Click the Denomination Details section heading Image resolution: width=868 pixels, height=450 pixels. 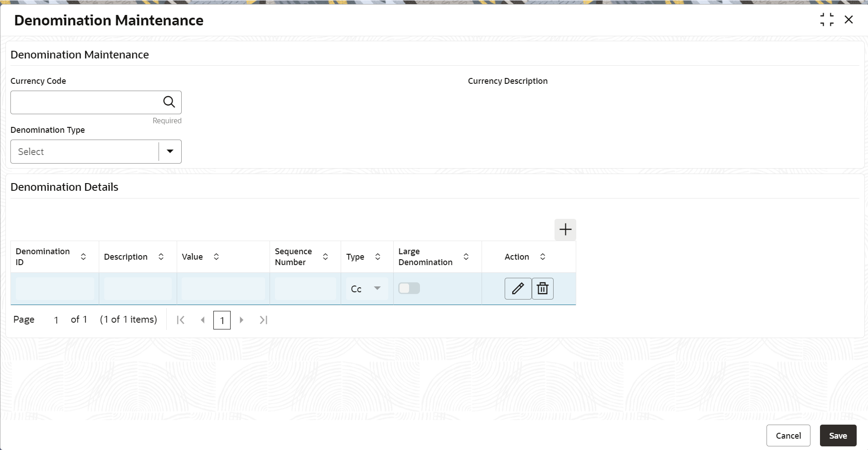[x=64, y=187]
